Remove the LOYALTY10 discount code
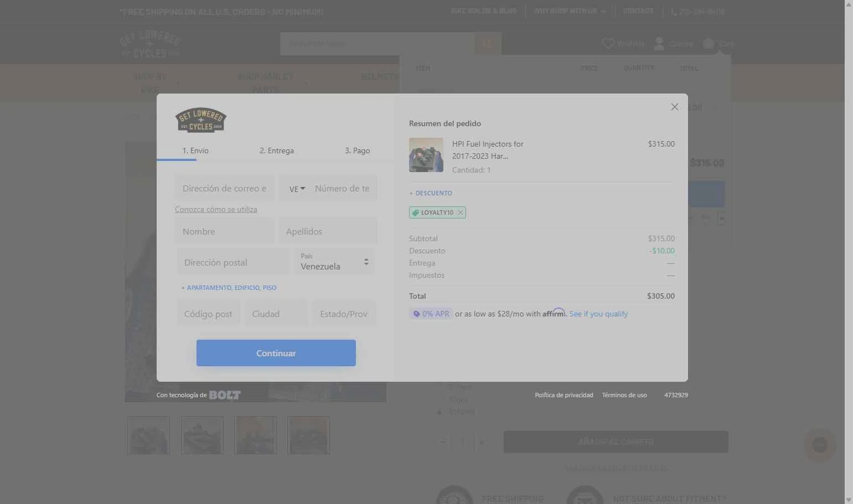The width and height of the screenshot is (853, 504). click(460, 212)
